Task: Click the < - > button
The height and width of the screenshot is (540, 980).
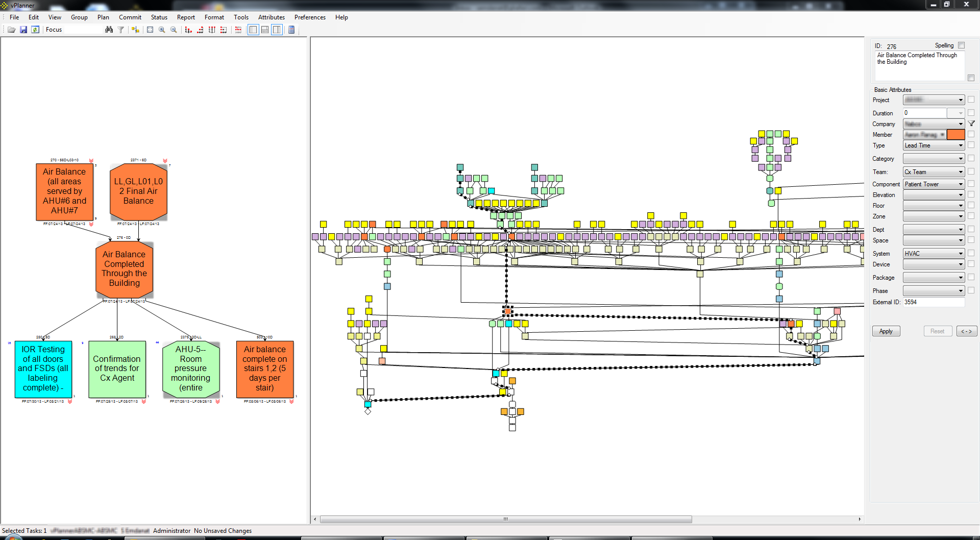Action: click(967, 331)
